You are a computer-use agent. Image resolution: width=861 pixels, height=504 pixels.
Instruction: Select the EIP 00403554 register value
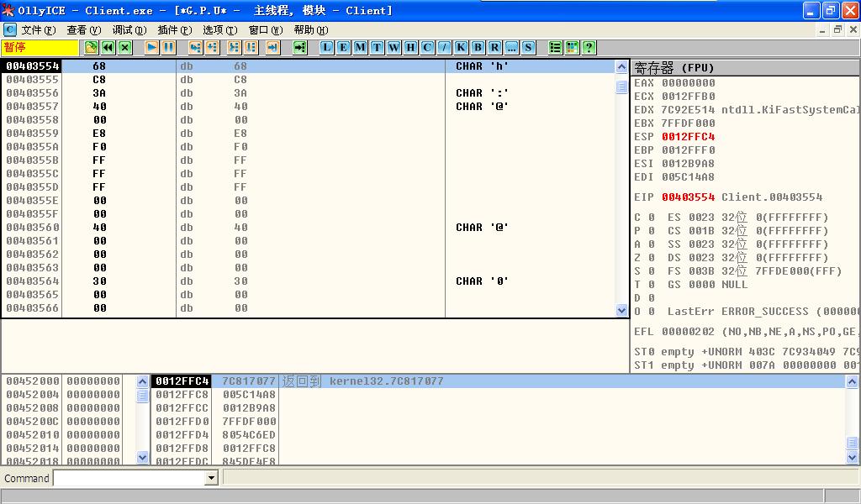(688, 197)
